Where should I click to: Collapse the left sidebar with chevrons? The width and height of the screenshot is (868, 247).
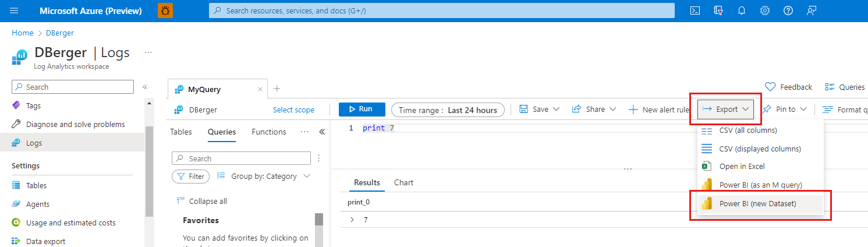[145, 87]
